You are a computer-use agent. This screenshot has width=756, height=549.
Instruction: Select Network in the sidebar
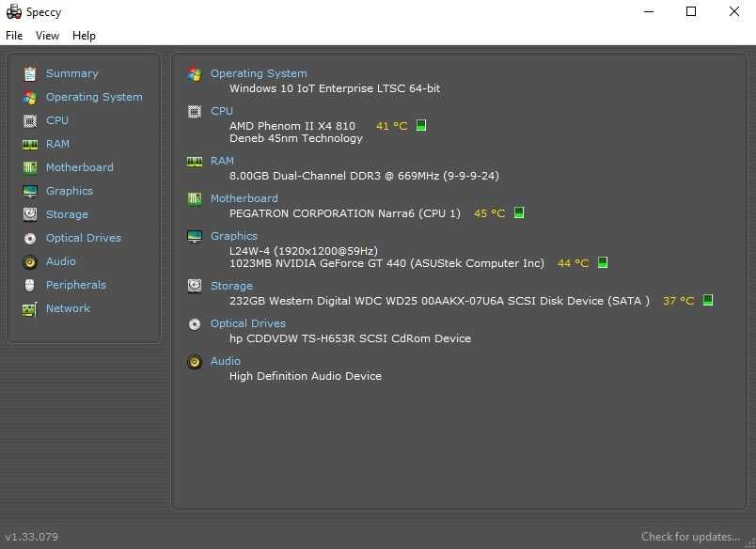tap(68, 308)
